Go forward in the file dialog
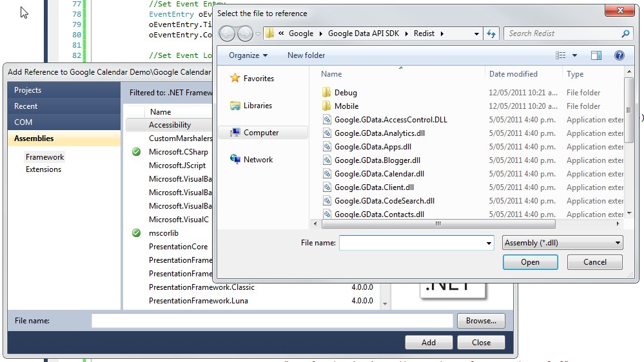This screenshot has width=644, height=362. click(245, 33)
